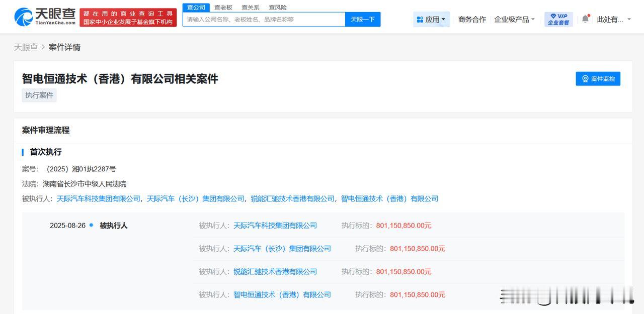Open the notification bell icon
Screen dimensions: 644x314
[x=585, y=19]
